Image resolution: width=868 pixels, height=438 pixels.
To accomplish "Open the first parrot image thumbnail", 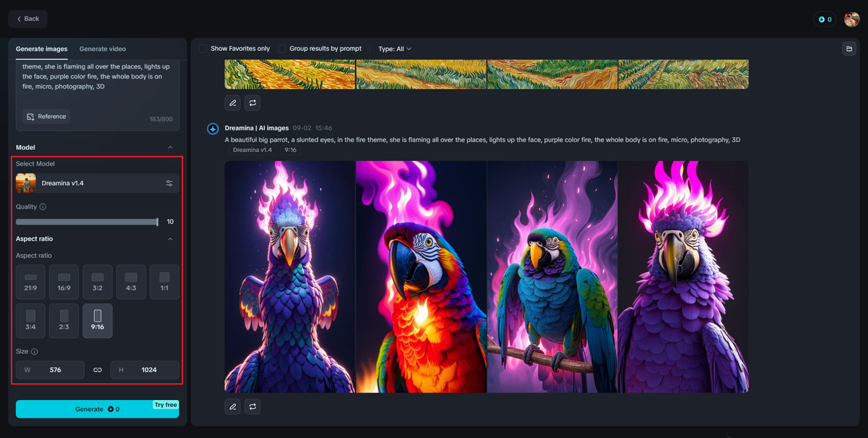I will coord(290,277).
